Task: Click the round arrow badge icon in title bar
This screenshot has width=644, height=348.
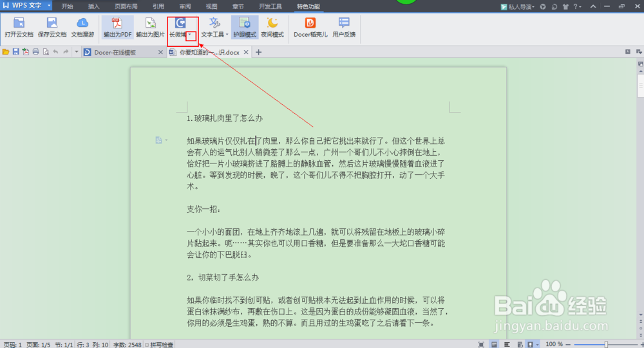Action: [543, 6]
